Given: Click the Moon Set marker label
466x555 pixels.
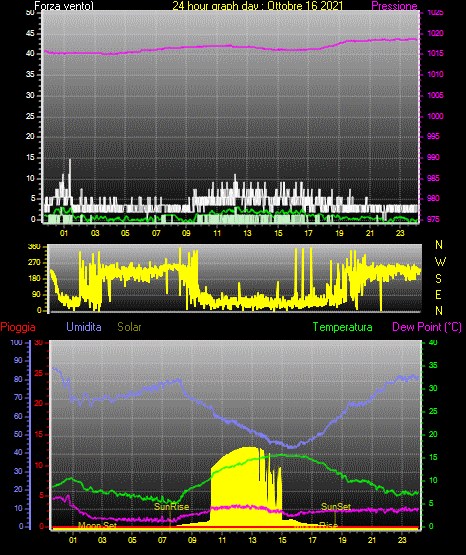Looking at the screenshot, I should click(x=97, y=525).
